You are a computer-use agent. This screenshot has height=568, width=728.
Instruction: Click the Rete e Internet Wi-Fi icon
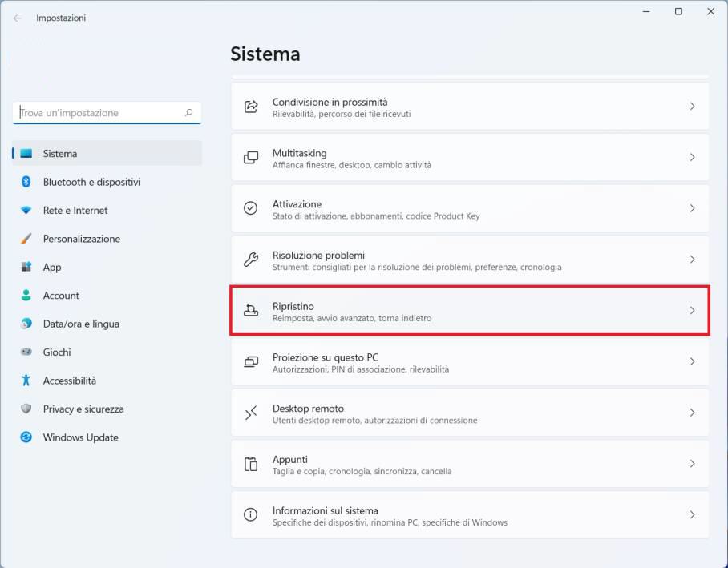[x=26, y=211]
